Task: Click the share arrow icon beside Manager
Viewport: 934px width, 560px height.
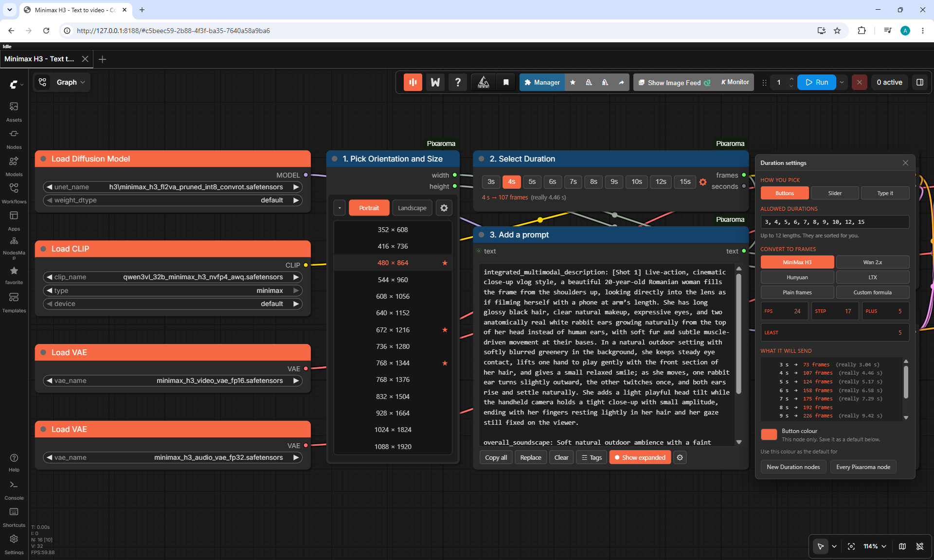Action: [621, 82]
